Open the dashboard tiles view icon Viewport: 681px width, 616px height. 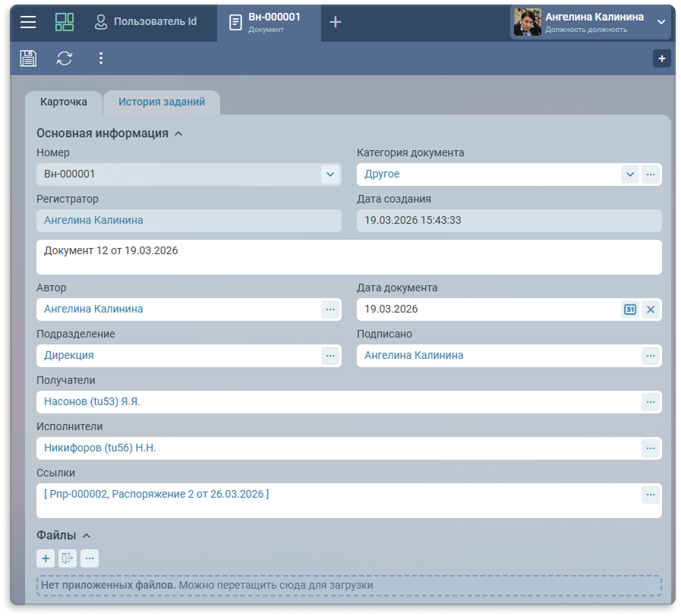pos(65,22)
